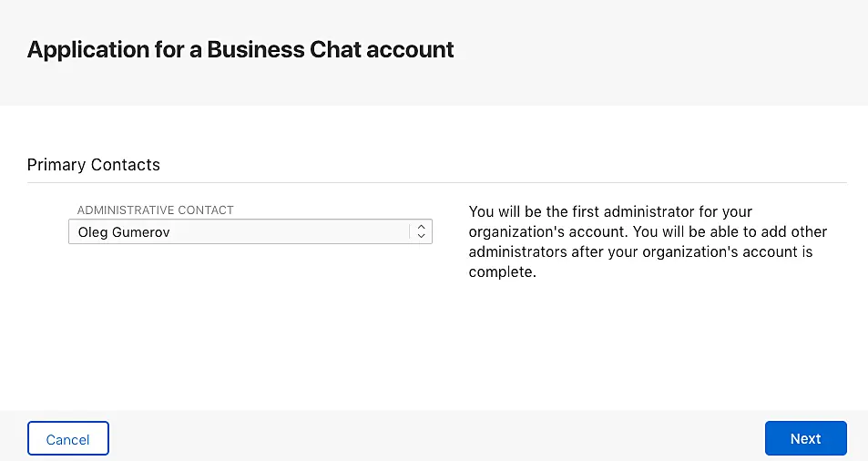
Task: Select the Oleg Gumerov value text
Action: point(124,232)
